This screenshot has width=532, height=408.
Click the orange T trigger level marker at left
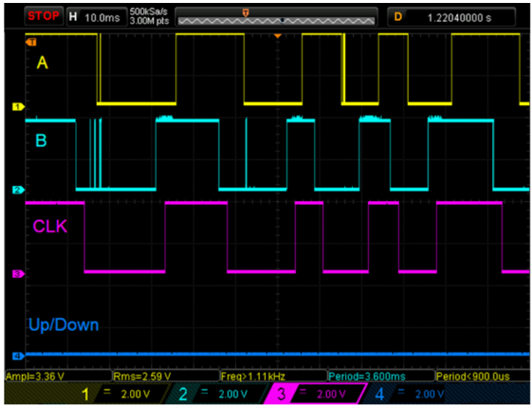pyautogui.click(x=31, y=42)
